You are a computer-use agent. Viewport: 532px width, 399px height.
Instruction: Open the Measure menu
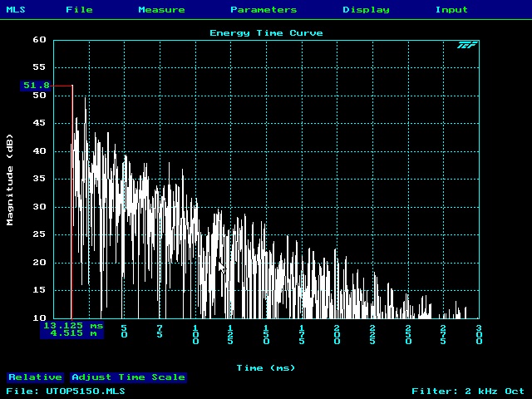[161, 9]
